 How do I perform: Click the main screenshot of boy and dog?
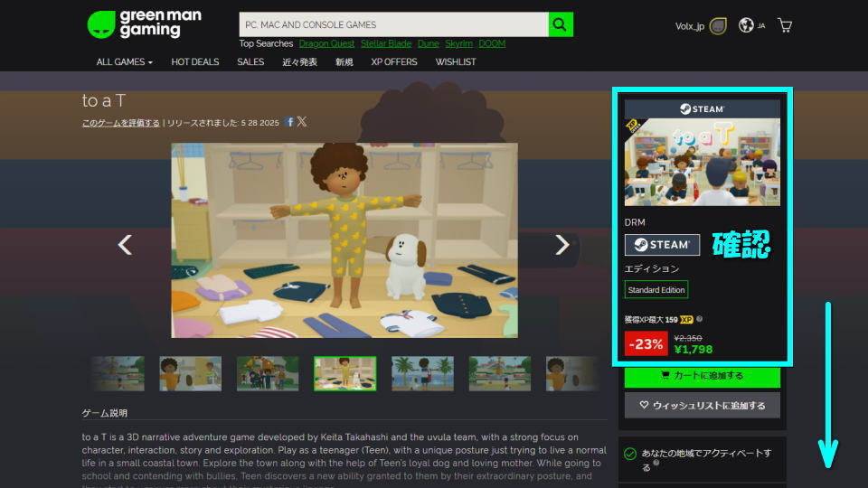point(344,240)
